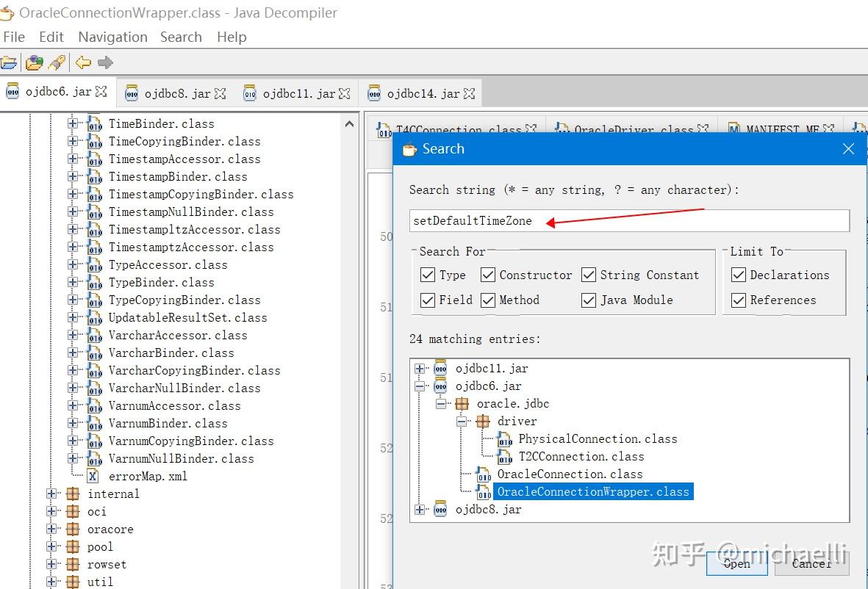Open the Navigation menu
The height and width of the screenshot is (589, 868).
tap(112, 37)
